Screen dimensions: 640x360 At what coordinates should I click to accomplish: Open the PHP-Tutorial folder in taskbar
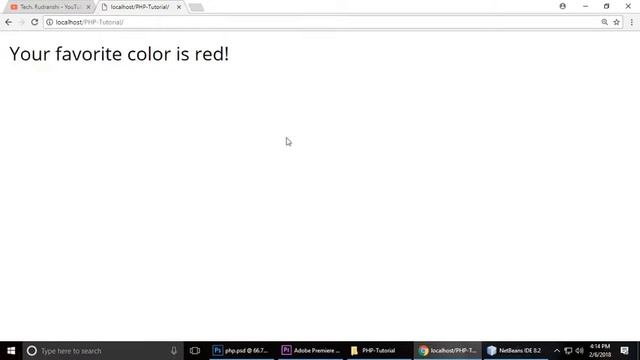[x=379, y=351]
